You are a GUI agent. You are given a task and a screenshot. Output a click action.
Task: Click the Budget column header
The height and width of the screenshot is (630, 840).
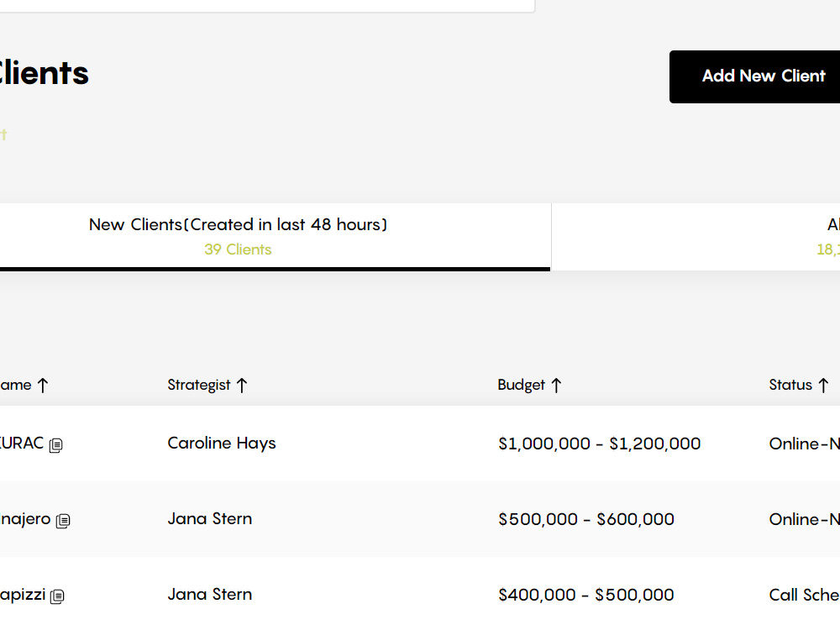(521, 386)
